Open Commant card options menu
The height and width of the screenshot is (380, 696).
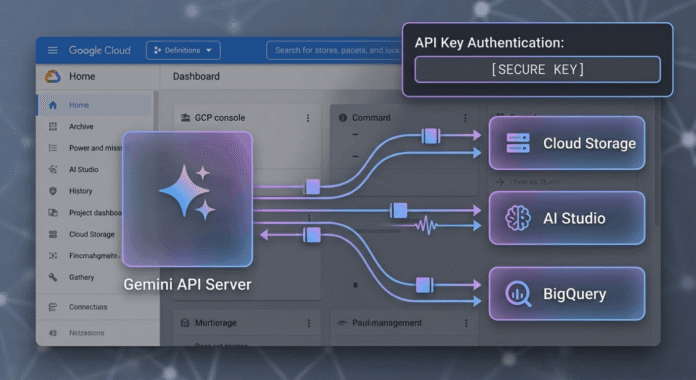pyautogui.click(x=465, y=118)
